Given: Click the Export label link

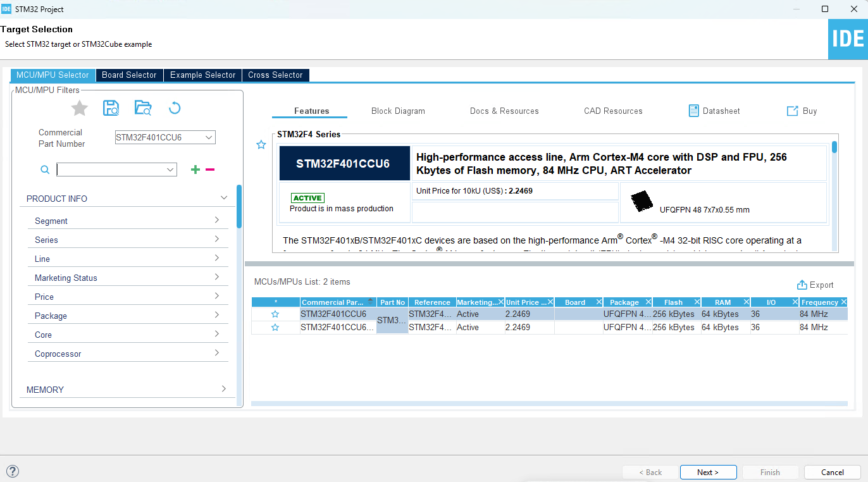Looking at the screenshot, I should point(822,285).
